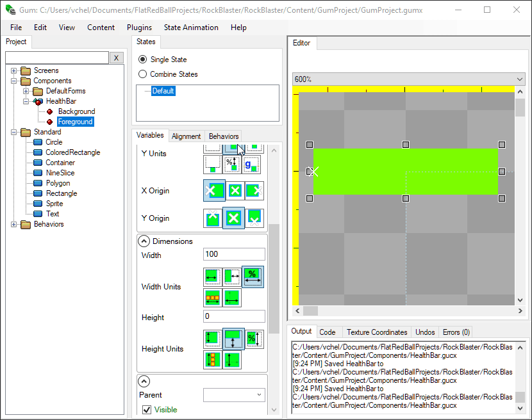
Task: Switch to the Texture Coordinates tab
Action: pyautogui.click(x=377, y=332)
